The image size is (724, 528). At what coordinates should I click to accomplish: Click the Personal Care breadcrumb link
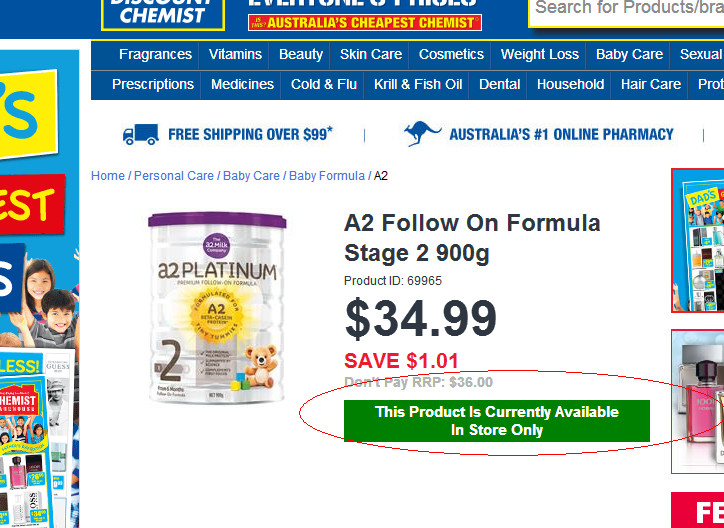click(174, 176)
